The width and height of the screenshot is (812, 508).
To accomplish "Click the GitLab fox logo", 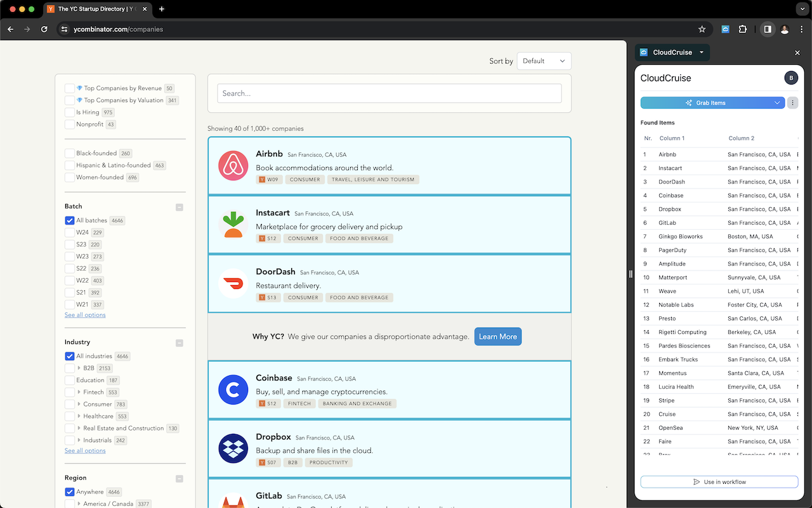I will click(233, 504).
